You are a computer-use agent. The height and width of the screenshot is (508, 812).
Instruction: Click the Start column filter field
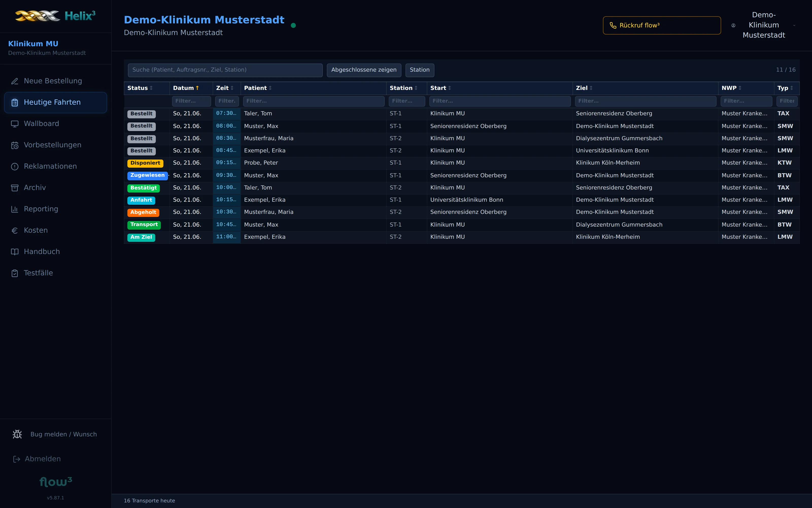(500, 101)
